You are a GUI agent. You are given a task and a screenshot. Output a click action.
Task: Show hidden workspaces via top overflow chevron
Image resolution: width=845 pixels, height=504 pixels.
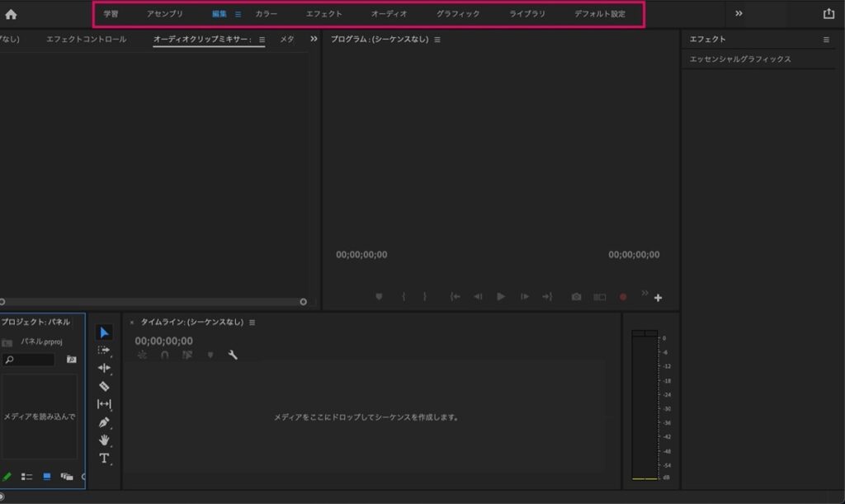click(x=739, y=13)
